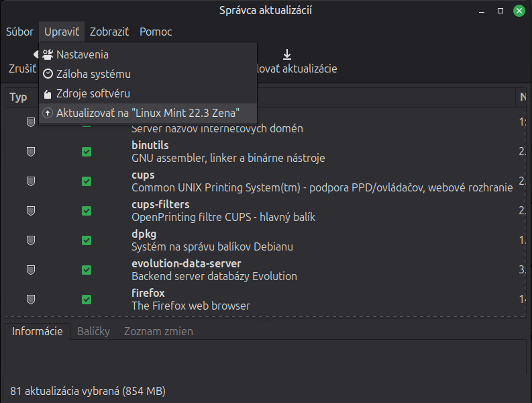Uncheck the cups update checkbox
This screenshot has height=403, width=532.
(86, 181)
